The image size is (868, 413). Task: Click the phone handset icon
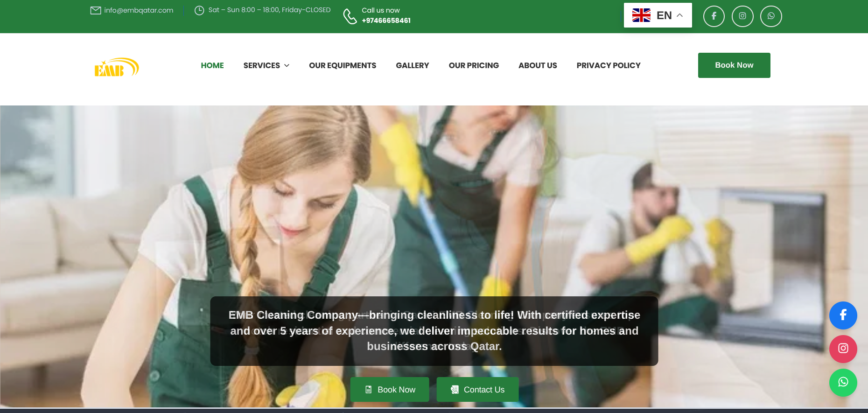click(x=350, y=16)
